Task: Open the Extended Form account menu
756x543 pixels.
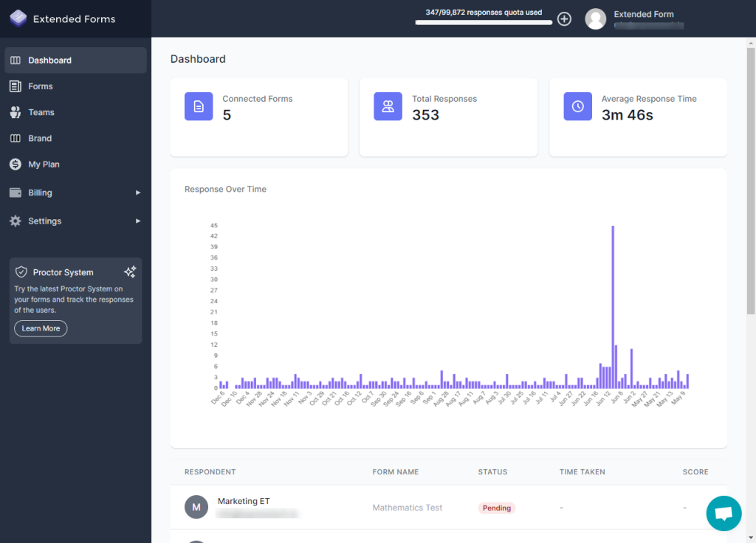Action: 644,15
